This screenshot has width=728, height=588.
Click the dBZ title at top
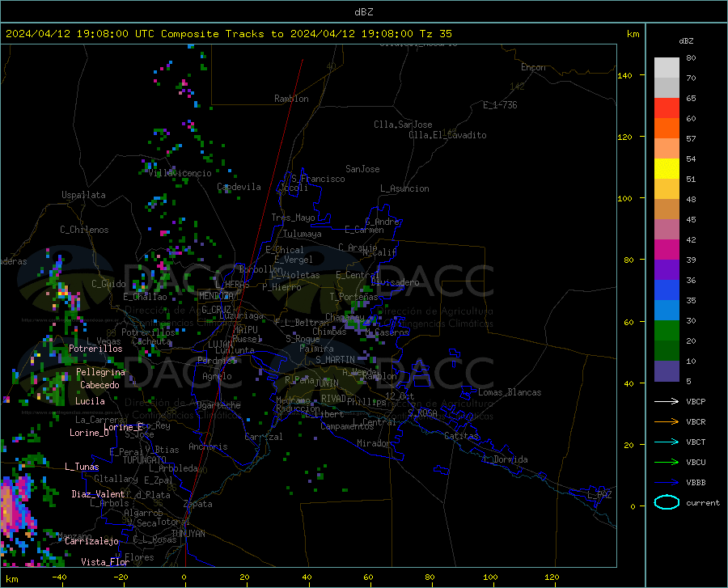(363, 12)
